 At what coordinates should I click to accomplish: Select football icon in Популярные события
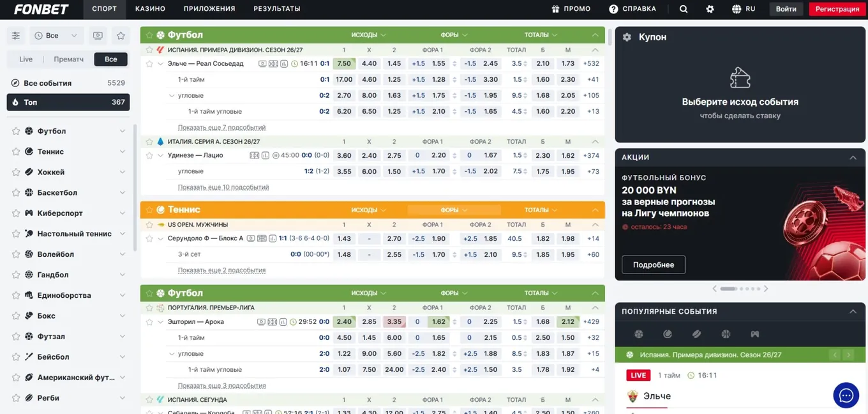pos(638,334)
